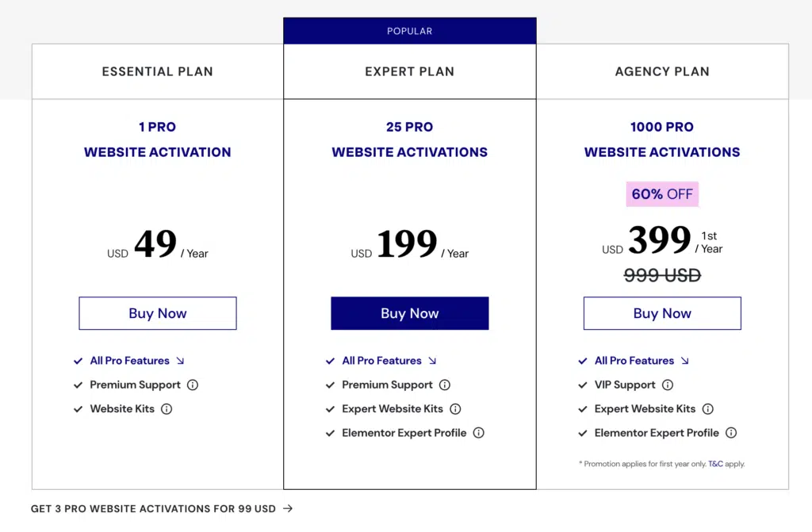Show info for Agency plan Elementor Expert Profile
Screen dimensions: 812x532
[730, 433]
